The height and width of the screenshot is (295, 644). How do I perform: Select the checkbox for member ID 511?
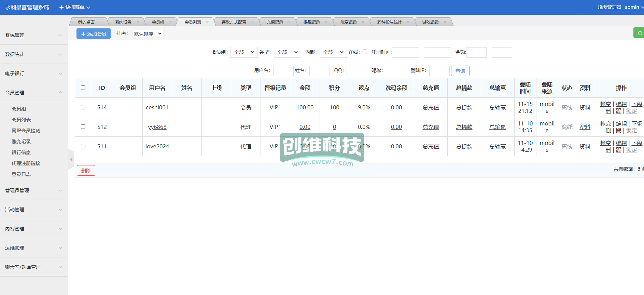(x=83, y=146)
